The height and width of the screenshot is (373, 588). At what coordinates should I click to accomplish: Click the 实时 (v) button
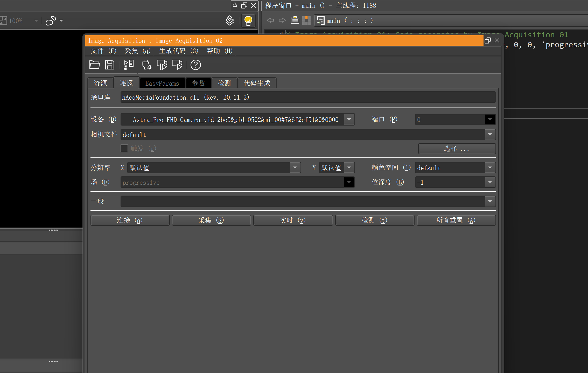tap(293, 220)
